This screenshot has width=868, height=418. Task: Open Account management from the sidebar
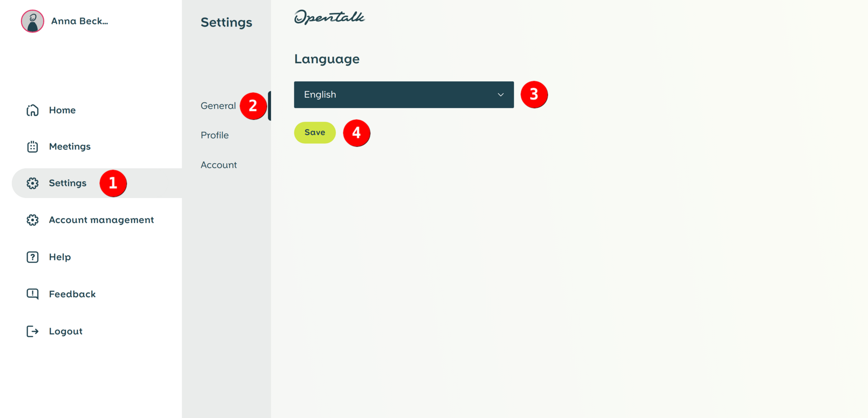[101, 220]
